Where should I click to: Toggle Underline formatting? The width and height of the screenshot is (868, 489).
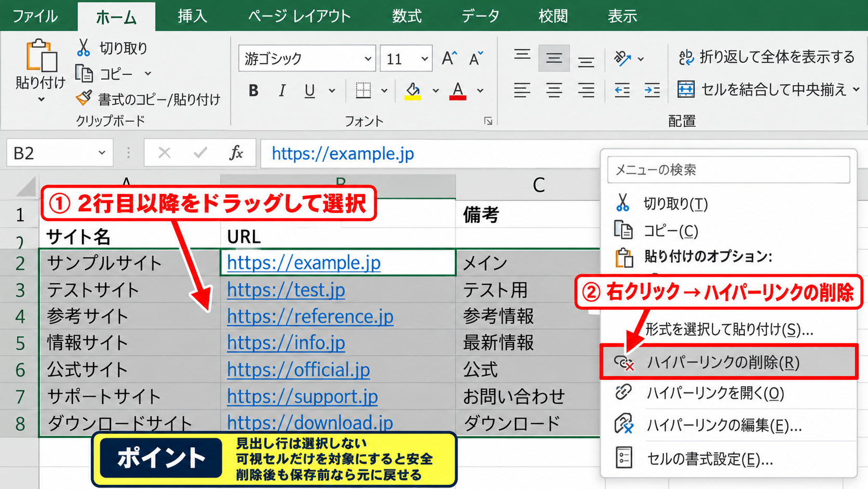tap(310, 91)
